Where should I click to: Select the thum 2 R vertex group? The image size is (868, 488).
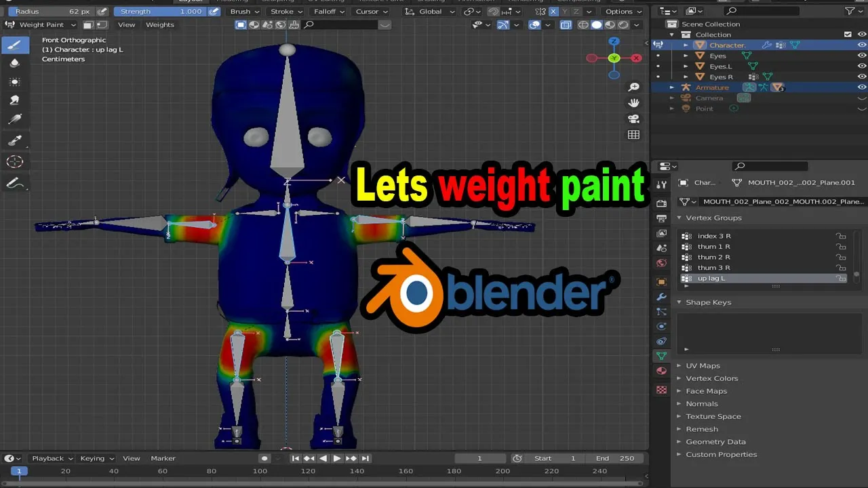point(764,258)
